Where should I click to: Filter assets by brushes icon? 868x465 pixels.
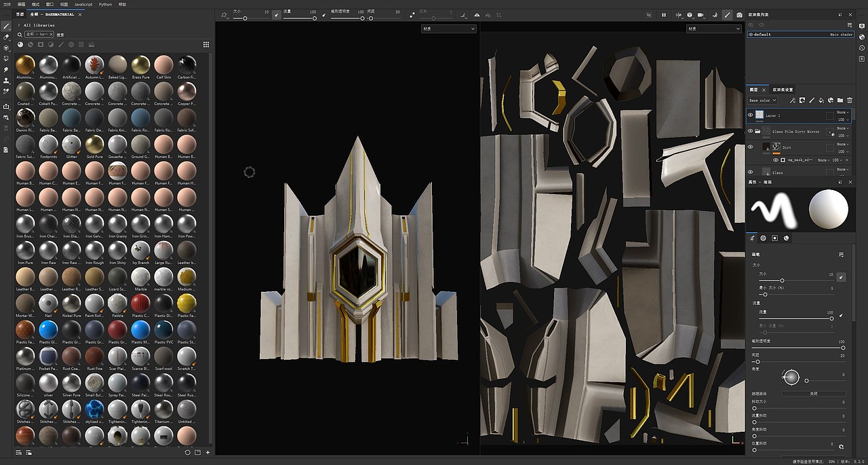click(61, 45)
